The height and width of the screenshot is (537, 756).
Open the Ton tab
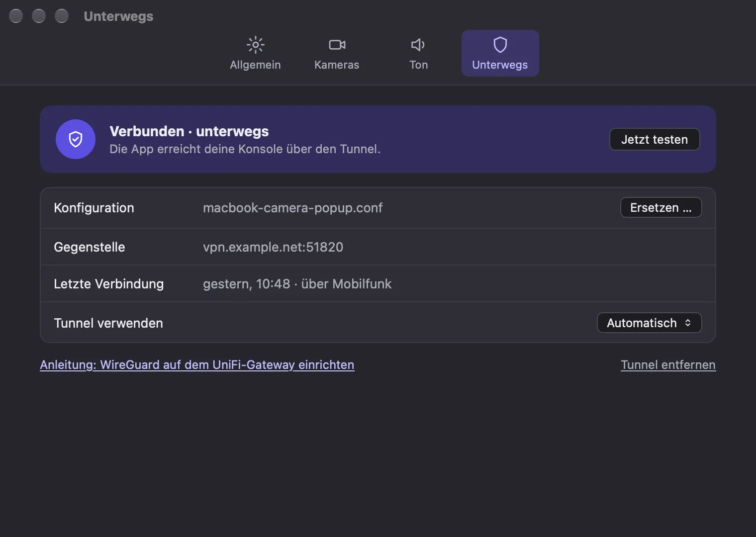coord(418,53)
